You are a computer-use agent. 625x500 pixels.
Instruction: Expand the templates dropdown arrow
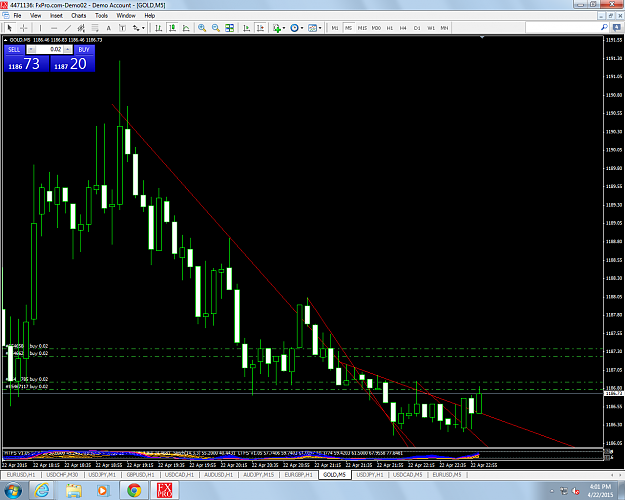point(320,28)
